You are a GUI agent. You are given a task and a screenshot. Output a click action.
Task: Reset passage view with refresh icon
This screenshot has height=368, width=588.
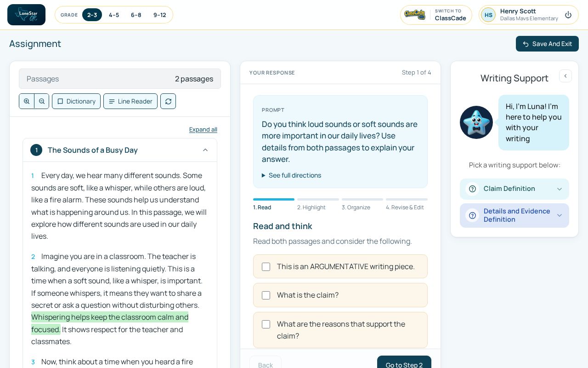click(x=168, y=101)
